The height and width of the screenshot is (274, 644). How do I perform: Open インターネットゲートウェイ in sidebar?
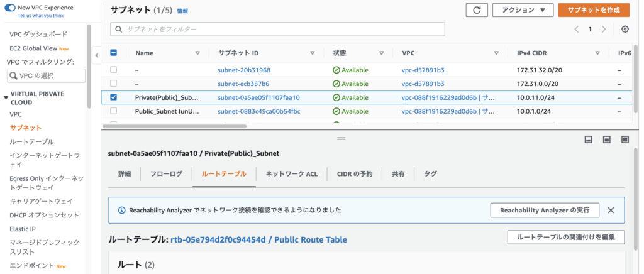click(x=45, y=160)
